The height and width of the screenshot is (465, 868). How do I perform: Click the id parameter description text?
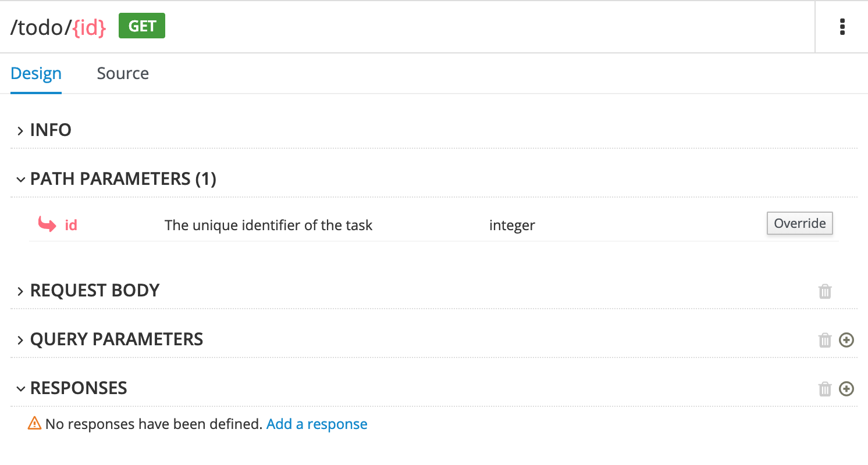click(268, 225)
